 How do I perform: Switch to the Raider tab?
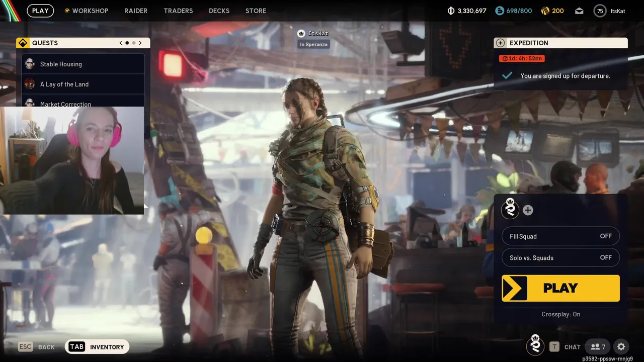click(136, 11)
